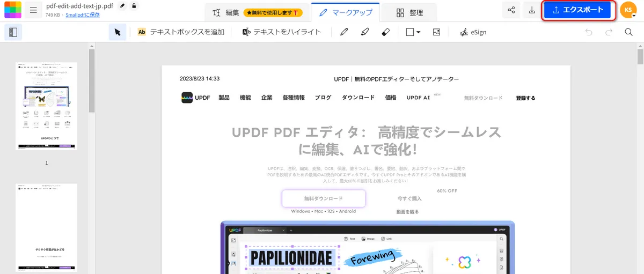The width and height of the screenshot is (644, 274).
Task: Click the download icon button
Action: pos(531,10)
